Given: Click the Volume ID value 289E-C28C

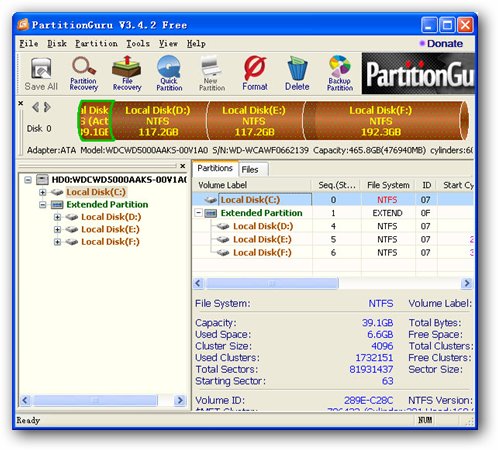Looking at the screenshot, I should 368,400.
